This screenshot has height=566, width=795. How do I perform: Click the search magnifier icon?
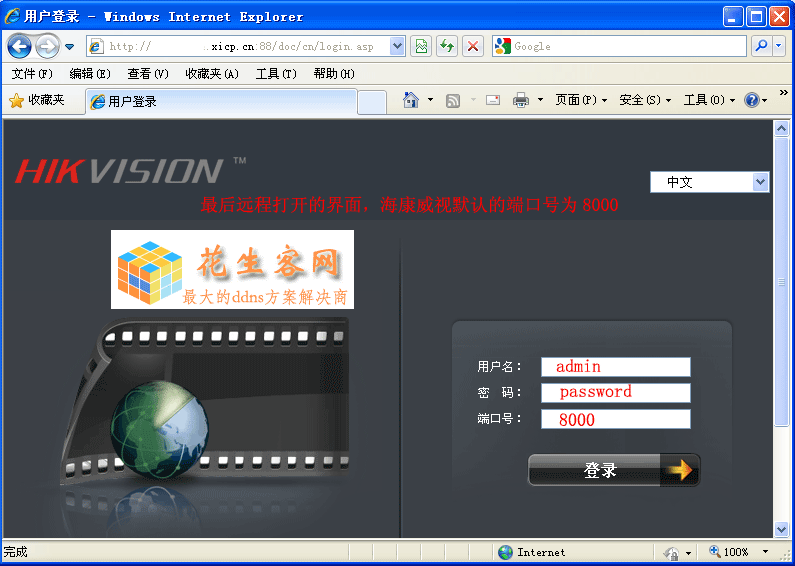coord(762,46)
